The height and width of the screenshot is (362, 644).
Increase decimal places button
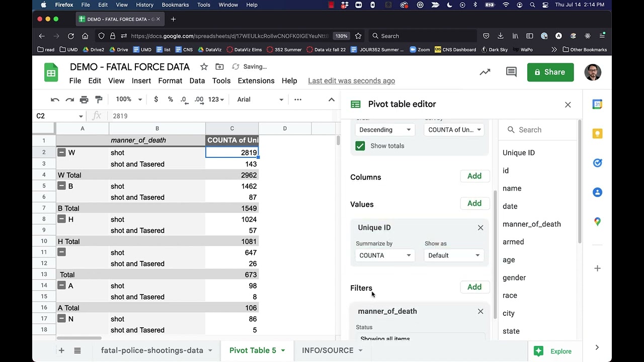199,100
